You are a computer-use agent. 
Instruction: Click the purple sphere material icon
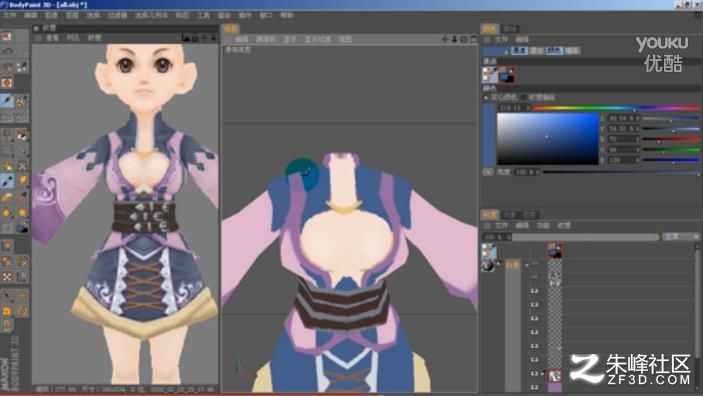pos(488,265)
